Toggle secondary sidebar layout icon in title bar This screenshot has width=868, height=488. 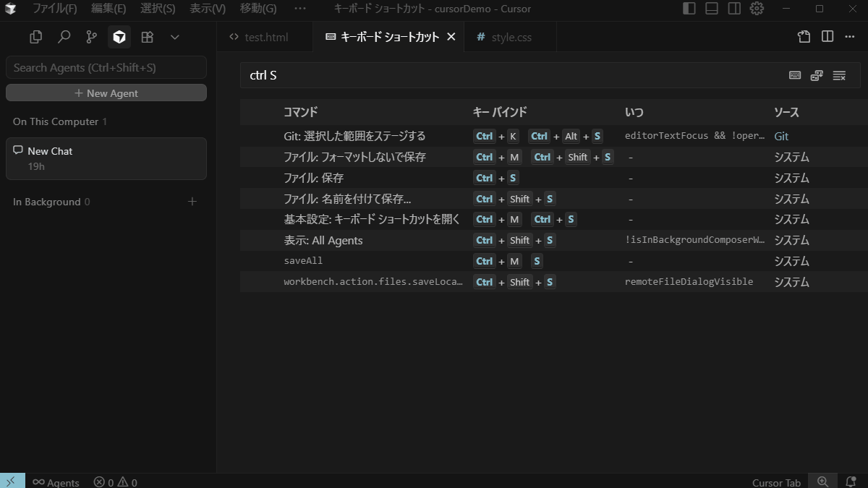tap(734, 9)
